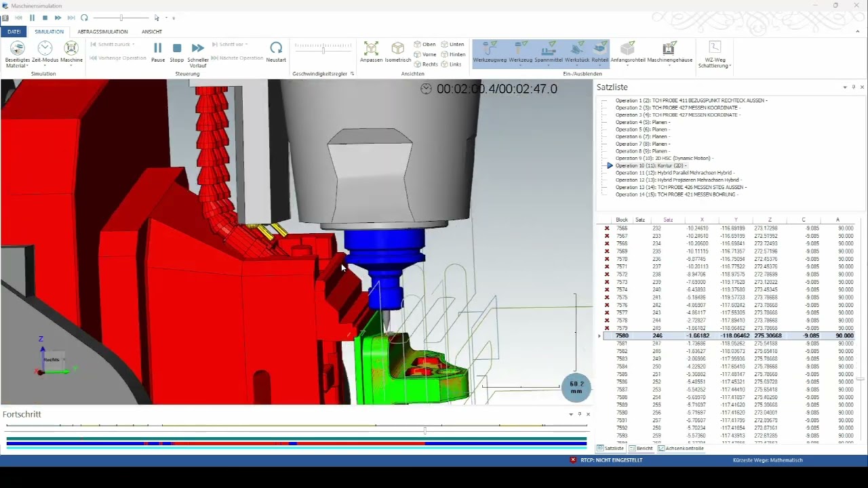Select Operation 9 (10) 2D HSC
Viewport: 868px width, 488px height.
(x=664, y=159)
